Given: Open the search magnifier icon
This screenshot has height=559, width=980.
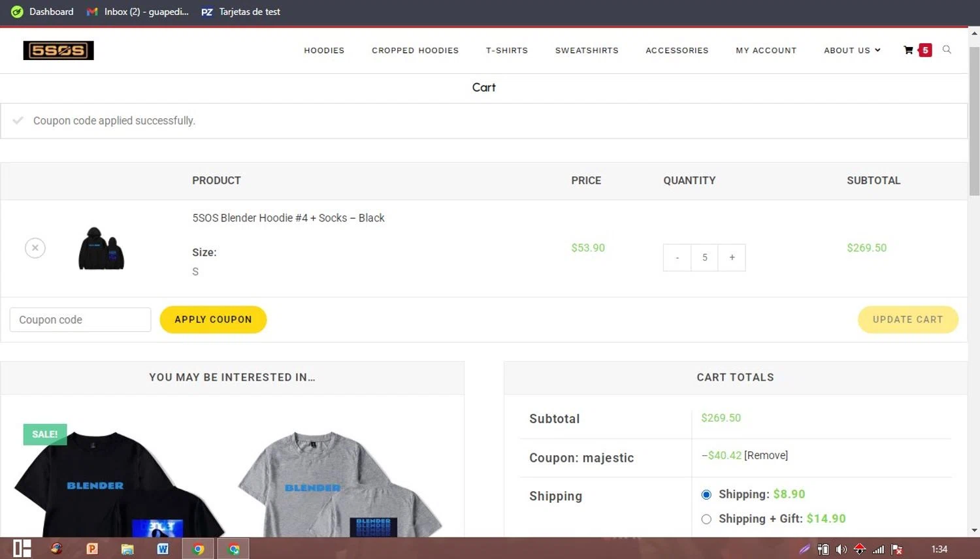Looking at the screenshot, I should click(947, 50).
